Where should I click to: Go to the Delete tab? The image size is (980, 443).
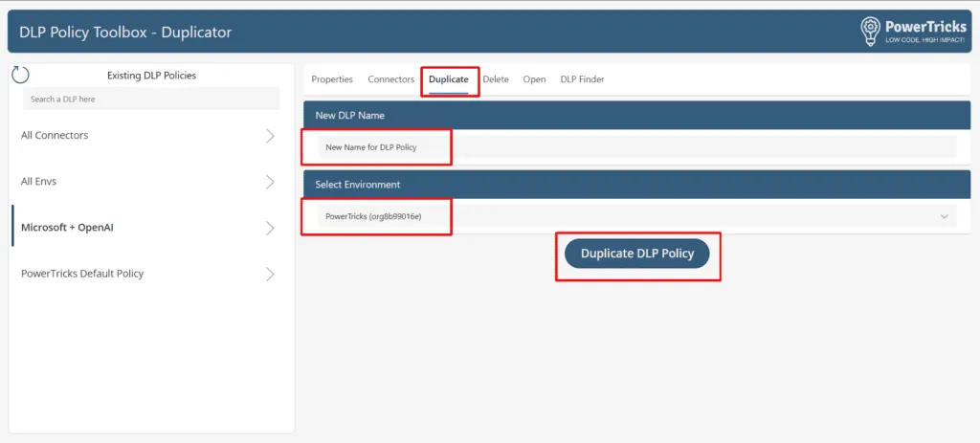click(x=496, y=79)
